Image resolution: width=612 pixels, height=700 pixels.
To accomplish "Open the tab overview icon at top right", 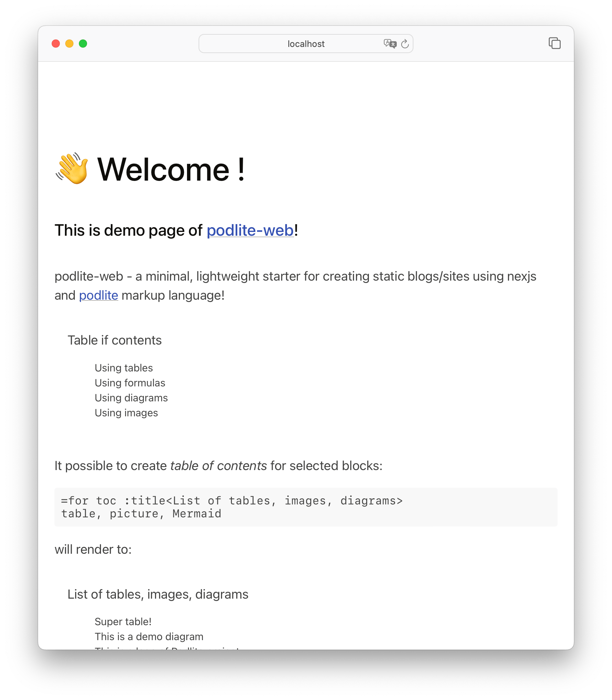I will coord(555,44).
